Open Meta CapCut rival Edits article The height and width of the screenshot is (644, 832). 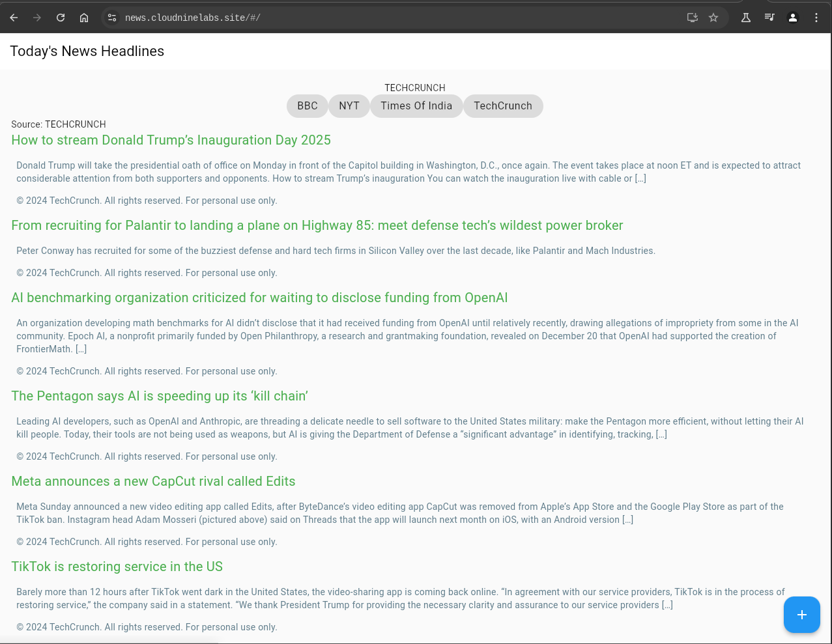153,481
